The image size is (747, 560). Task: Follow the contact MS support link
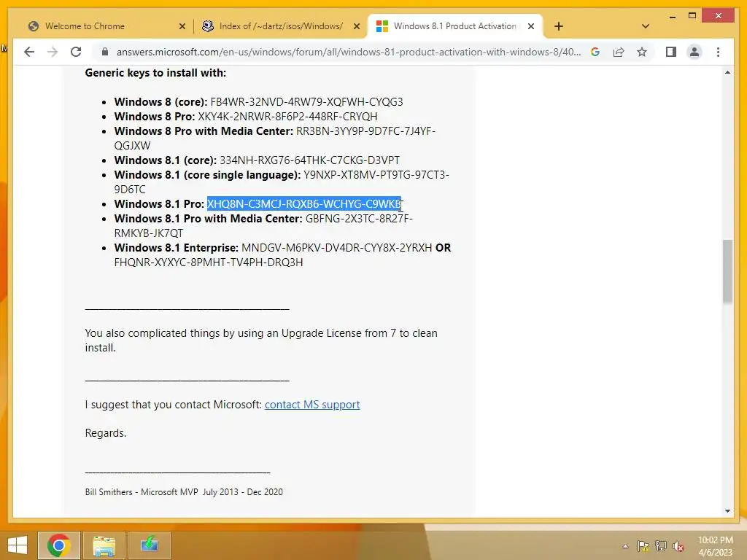click(312, 404)
